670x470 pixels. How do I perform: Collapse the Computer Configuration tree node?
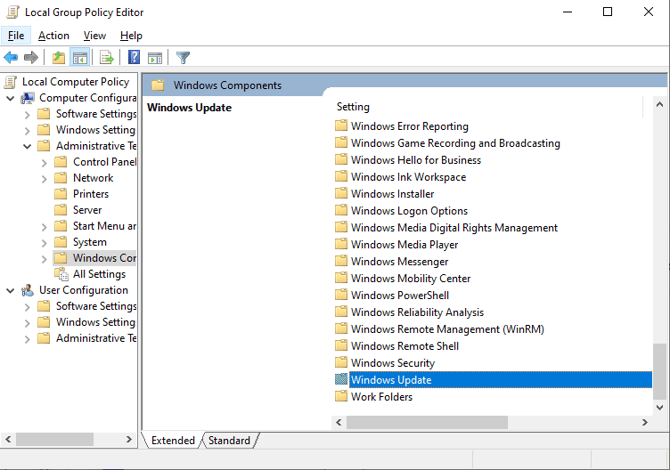point(10,98)
